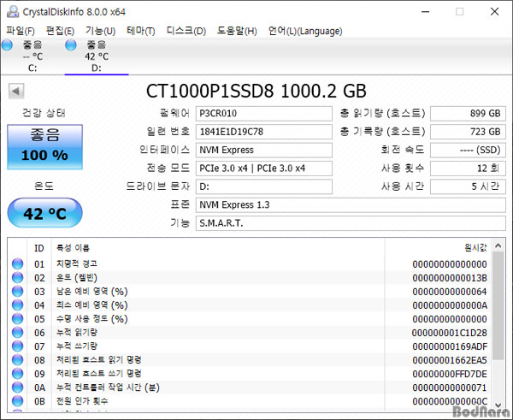Click the firmware field P3CR010
The image size is (513, 420).
pos(264,114)
